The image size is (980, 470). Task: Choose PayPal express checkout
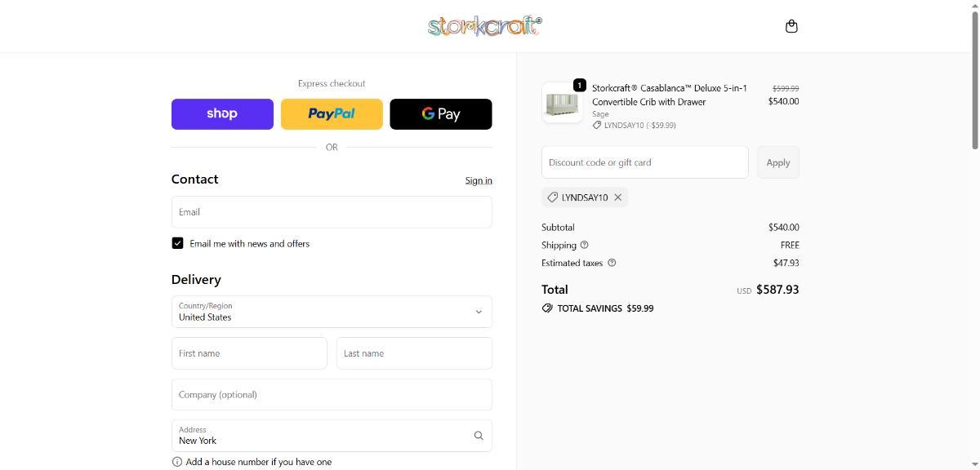pos(332,114)
